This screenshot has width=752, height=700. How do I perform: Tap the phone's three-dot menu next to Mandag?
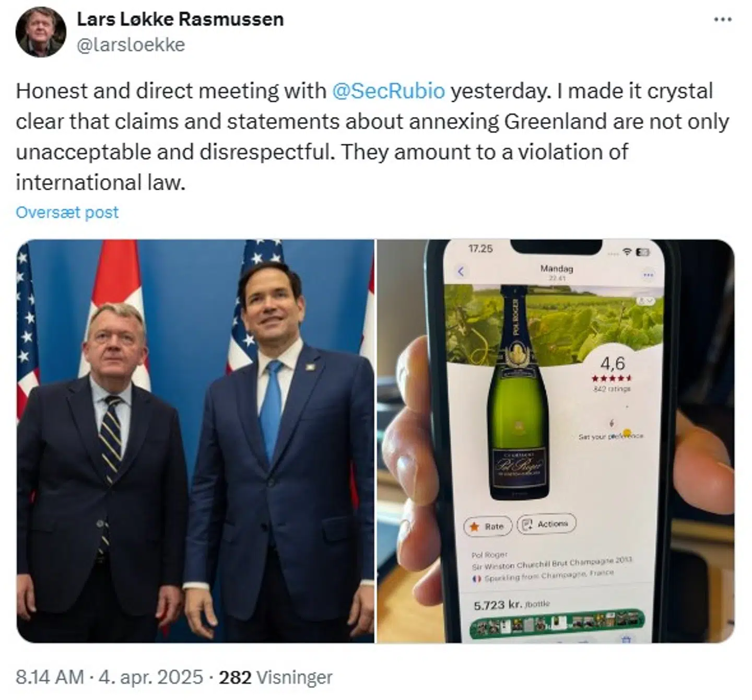[x=648, y=275]
